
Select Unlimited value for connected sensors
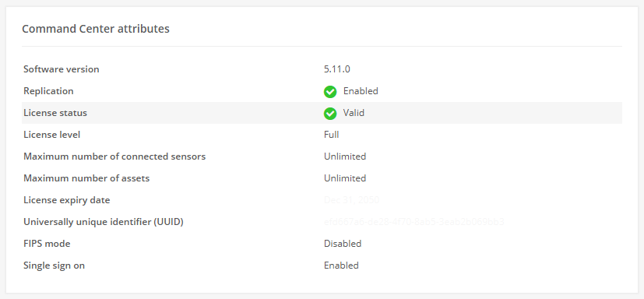pyautogui.click(x=345, y=157)
